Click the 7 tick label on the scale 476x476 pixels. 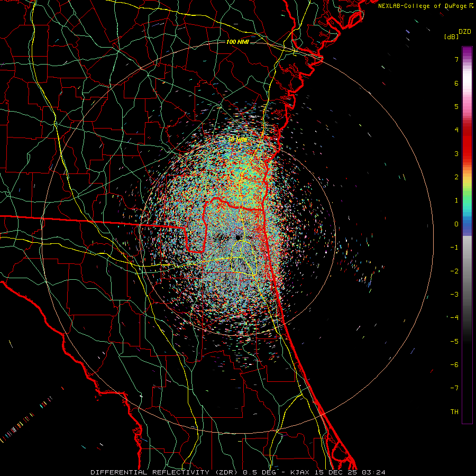coord(456,59)
